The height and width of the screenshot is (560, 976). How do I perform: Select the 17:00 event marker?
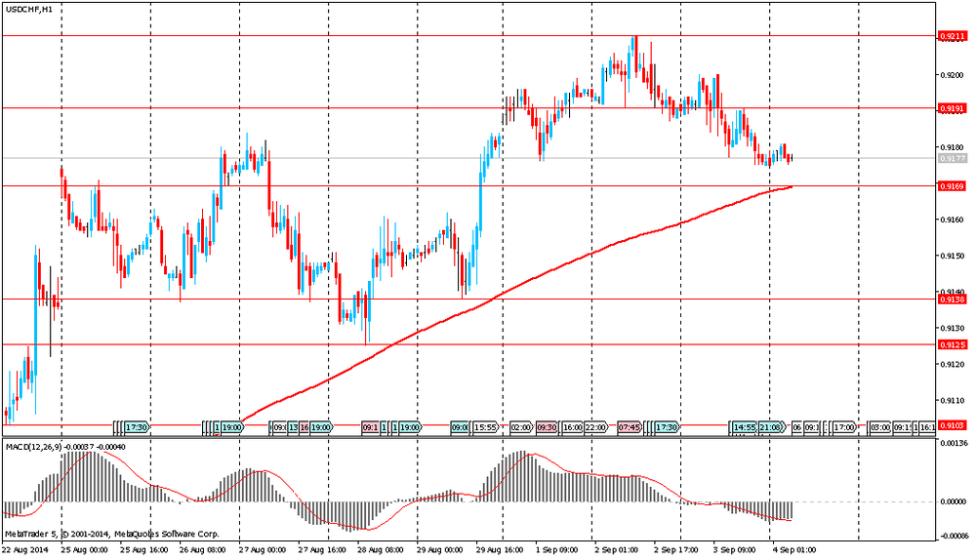coord(844,427)
